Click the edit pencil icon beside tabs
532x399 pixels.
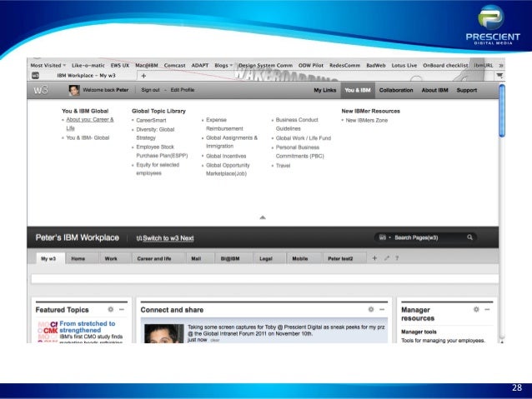pyautogui.click(x=386, y=258)
